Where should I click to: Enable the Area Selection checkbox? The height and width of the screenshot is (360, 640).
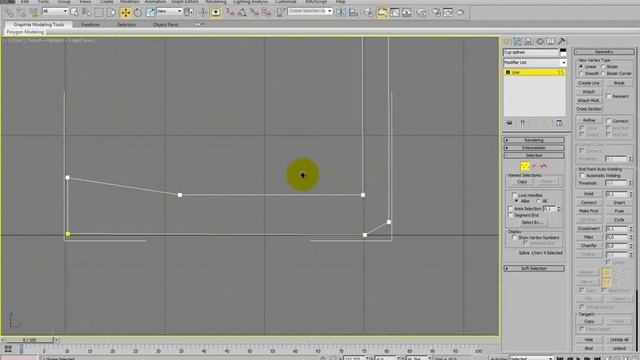coord(510,209)
